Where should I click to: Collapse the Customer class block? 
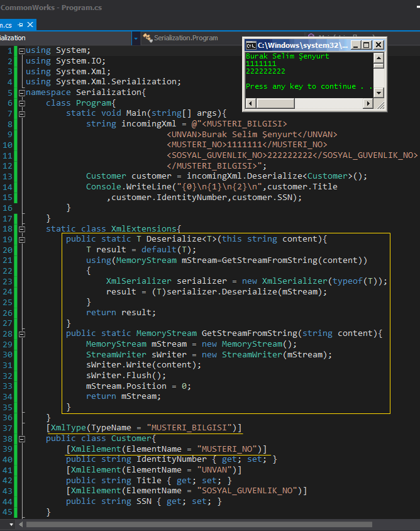click(x=22, y=439)
